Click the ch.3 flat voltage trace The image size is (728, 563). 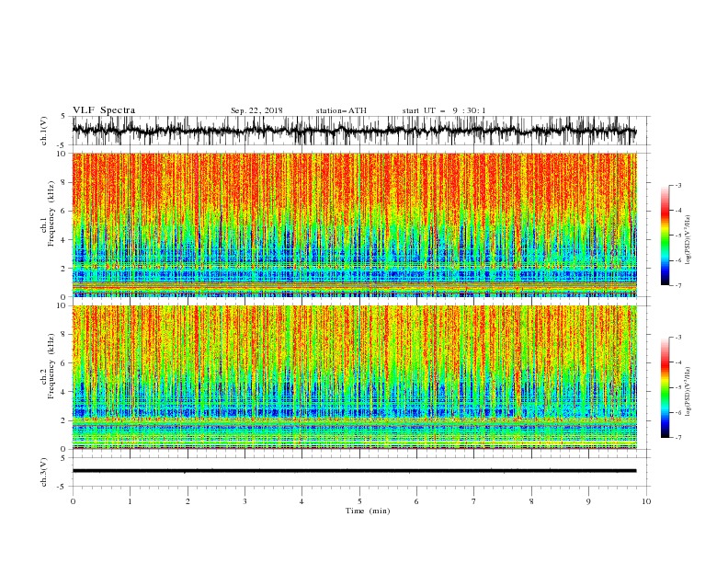[x=354, y=471]
